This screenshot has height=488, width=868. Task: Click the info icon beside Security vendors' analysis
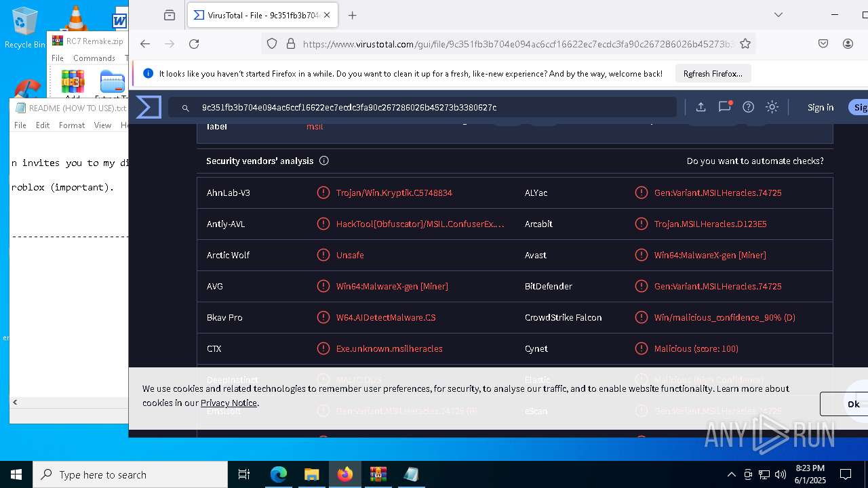(324, 161)
